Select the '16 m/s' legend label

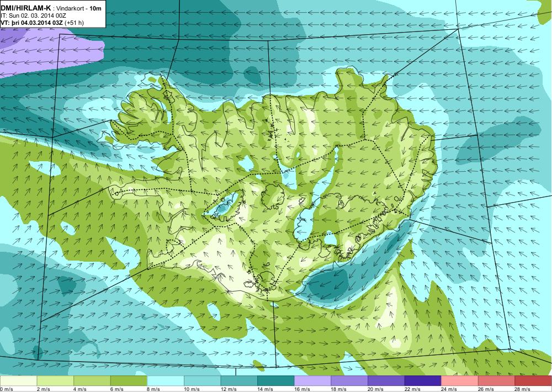(x=302, y=389)
